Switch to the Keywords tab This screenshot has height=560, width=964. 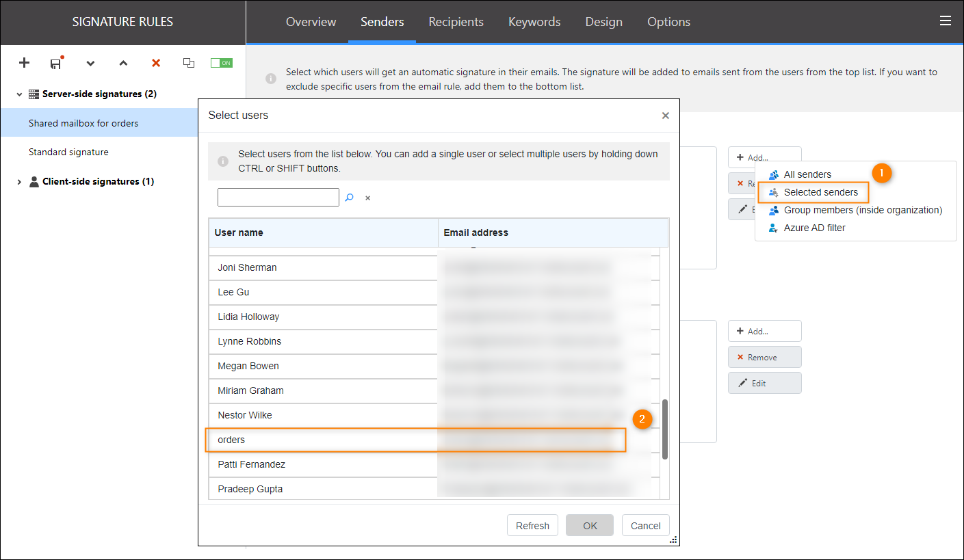[534, 21]
